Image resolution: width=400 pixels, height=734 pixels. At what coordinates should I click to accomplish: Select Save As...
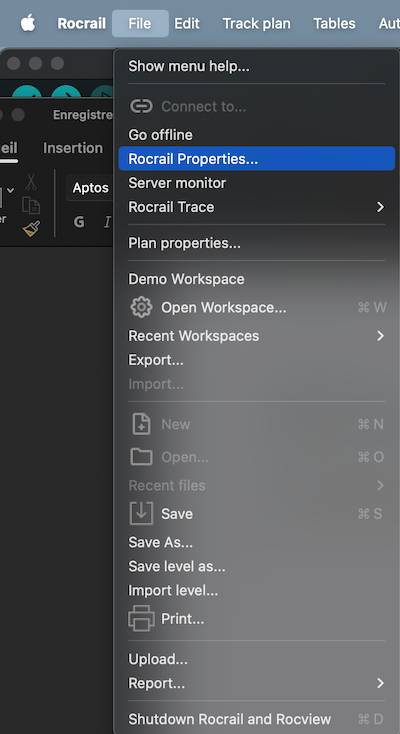pyautogui.click(x=257, y=543)
